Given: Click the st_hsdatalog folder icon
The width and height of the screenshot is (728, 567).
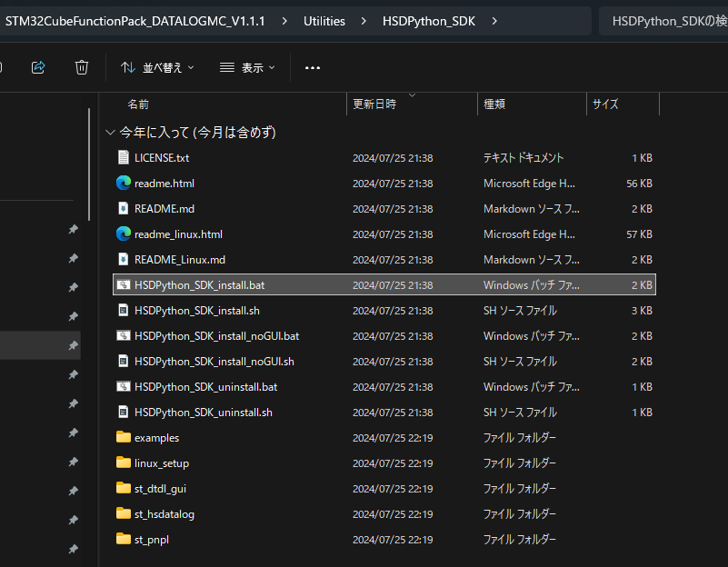Looking at the screenshot, I should 123,514.
